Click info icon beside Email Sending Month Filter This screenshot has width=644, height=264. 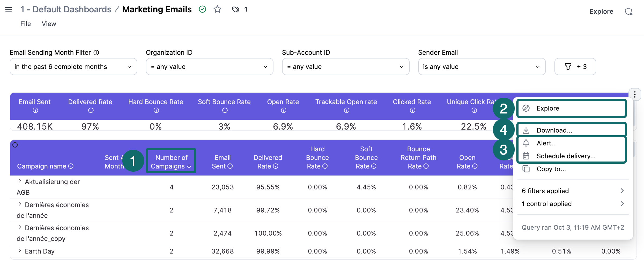[x=96, y=53]
